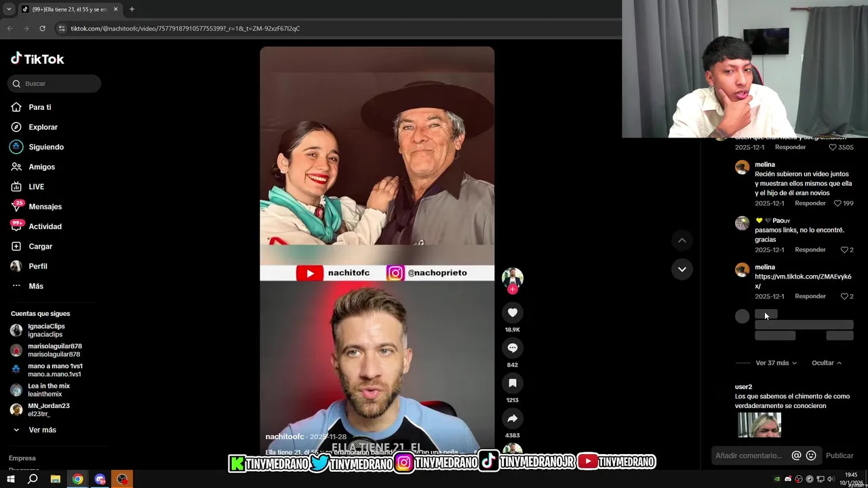Open Windows Start menu
Screen dimensions: 868x488
coord(10,479)
